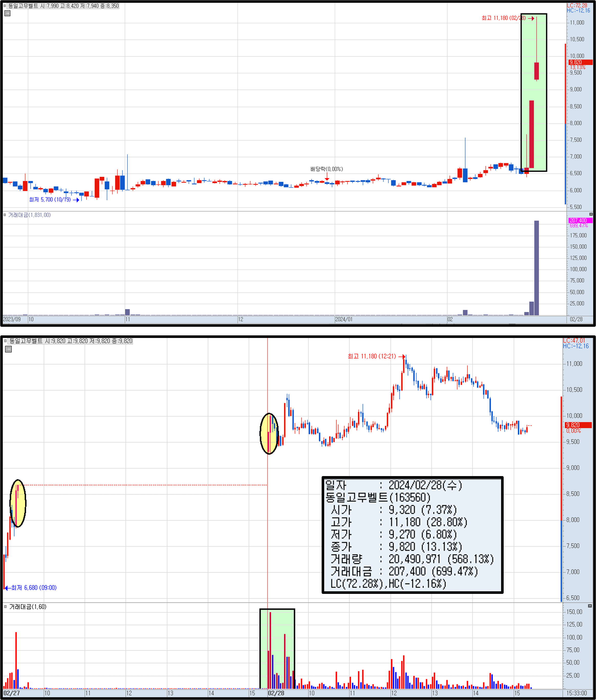Select the 거래대금(1,831,00) indicator label
This screenshot has width=596, height=700.
pyautogui.click(x=29, y=215)
